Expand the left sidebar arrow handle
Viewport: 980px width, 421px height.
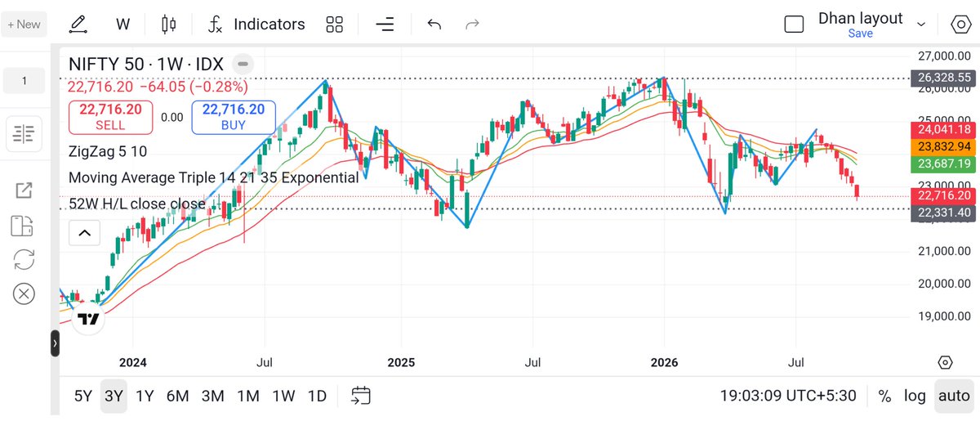coord(55,343)
